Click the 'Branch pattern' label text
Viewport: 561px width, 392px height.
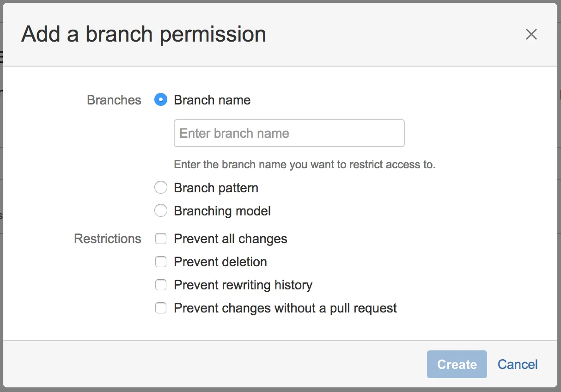216,188
